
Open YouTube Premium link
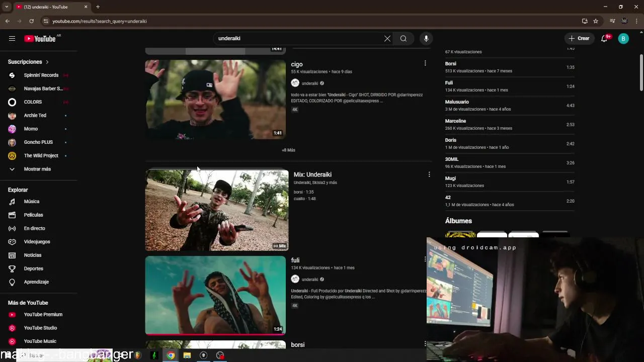pyautogui.click(x=38, y=315)
